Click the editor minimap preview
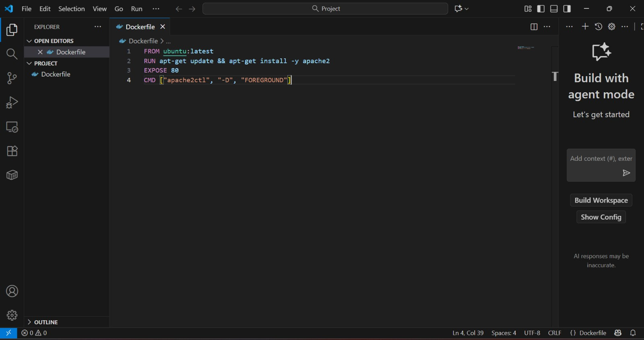 (526, 48)
